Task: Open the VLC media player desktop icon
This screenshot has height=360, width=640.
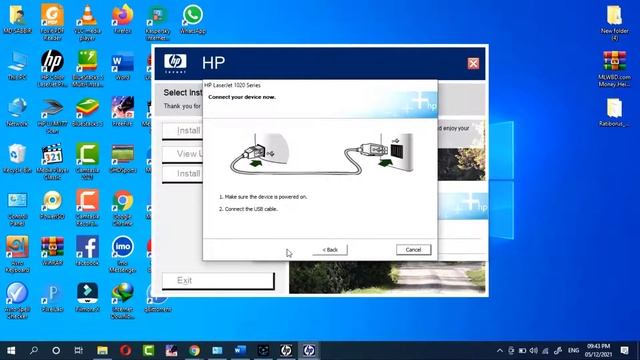Action: (x=87, y=22)
